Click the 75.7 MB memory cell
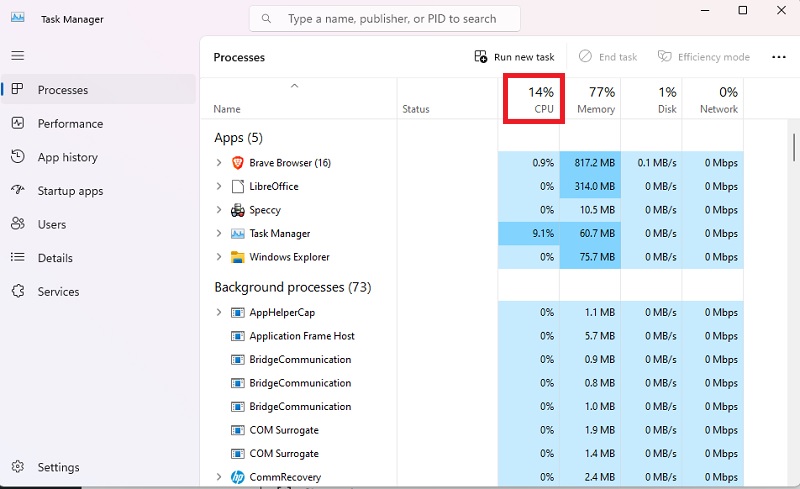Screen dimensions: 800x489 [590, 257]
